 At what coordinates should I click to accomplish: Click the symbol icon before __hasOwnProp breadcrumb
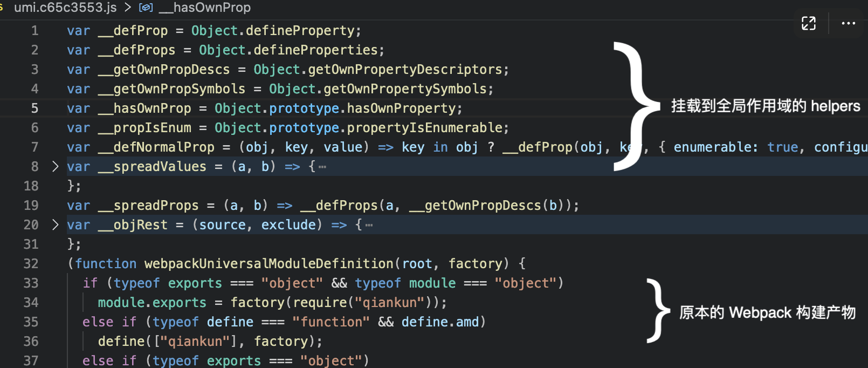click(146, 8)
